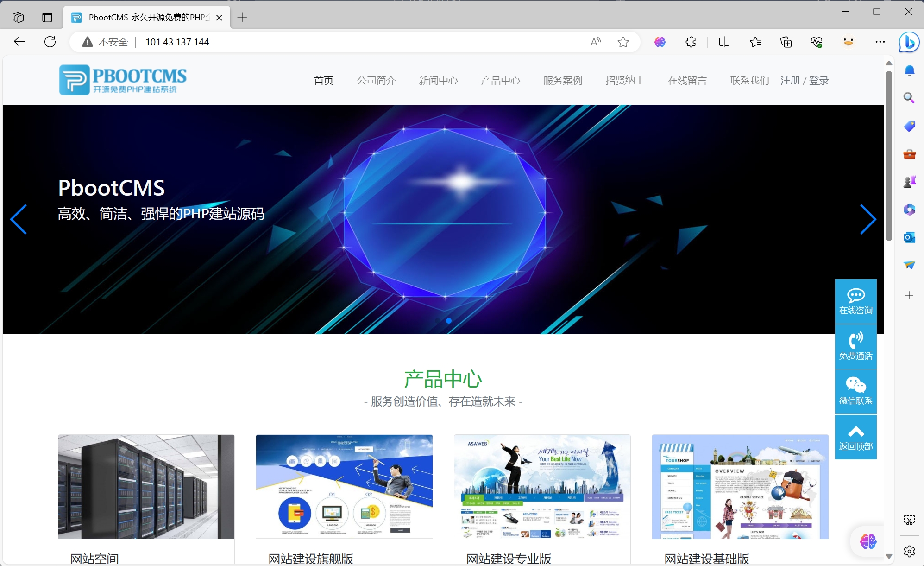Click the page vertical scrollbar thumb
This screenshot has height=566, width=924.
(x=888, y=155)
